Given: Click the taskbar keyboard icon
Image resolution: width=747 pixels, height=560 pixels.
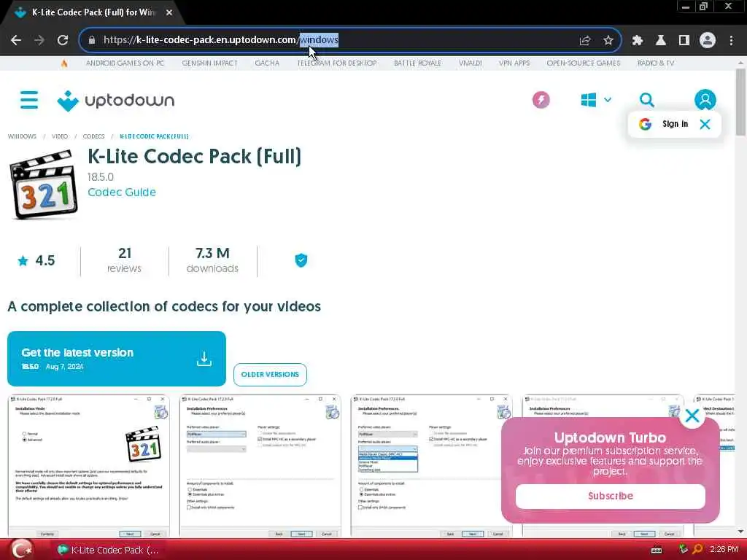Looking at the screenshot, I should (x=657, y=550).
